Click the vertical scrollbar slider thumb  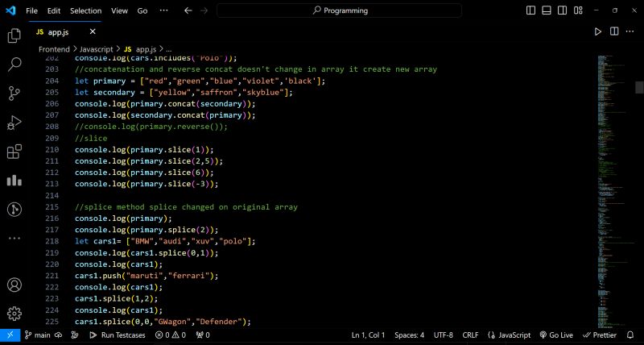coord(639,87)
